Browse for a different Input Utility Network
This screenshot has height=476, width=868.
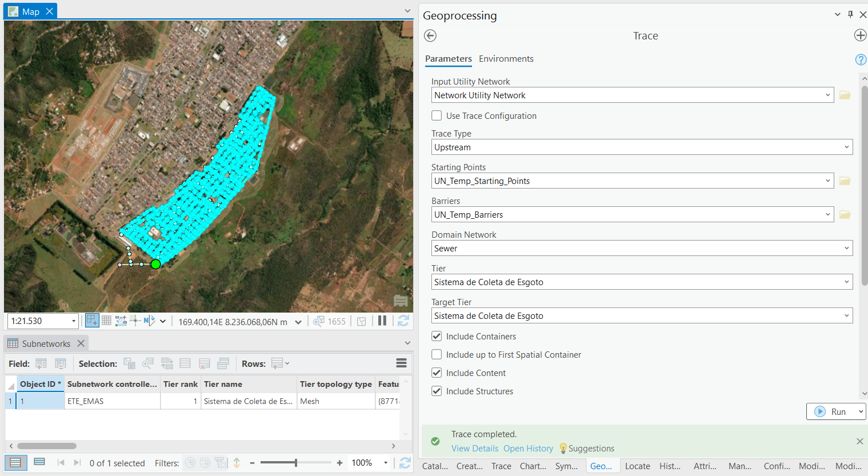pyautogui.click(x=845, y=95)
